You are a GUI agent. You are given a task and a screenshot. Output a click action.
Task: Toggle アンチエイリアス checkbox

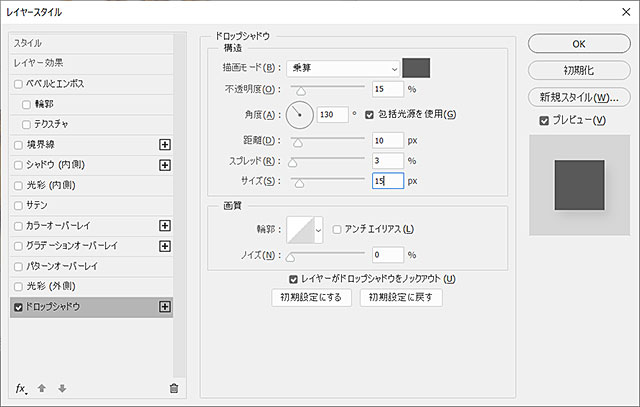[337, 229]
